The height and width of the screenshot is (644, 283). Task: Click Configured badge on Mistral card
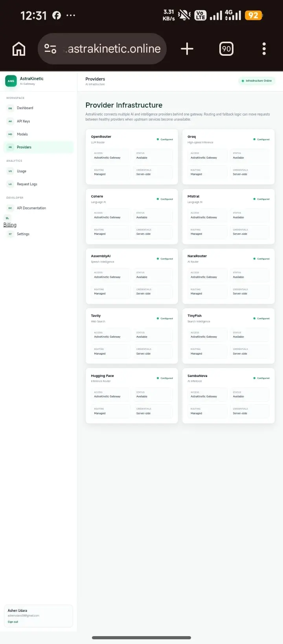261,199
